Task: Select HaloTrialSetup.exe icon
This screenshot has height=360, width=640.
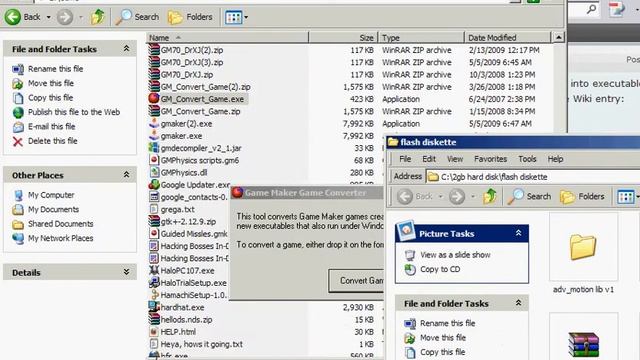Action: (154, 282)
